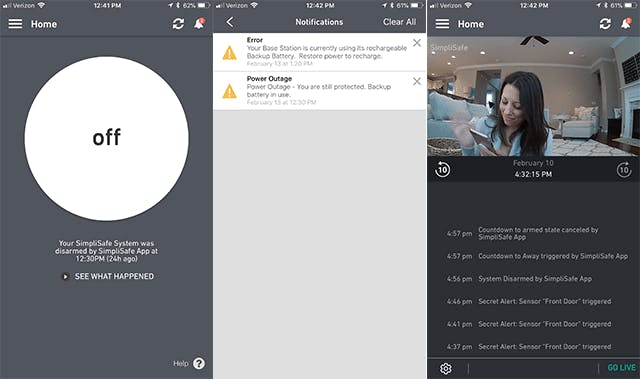The width and height of the screenshot is (640, 379).
Task: Open Power Outage still protected message
Action: point(319,91)
